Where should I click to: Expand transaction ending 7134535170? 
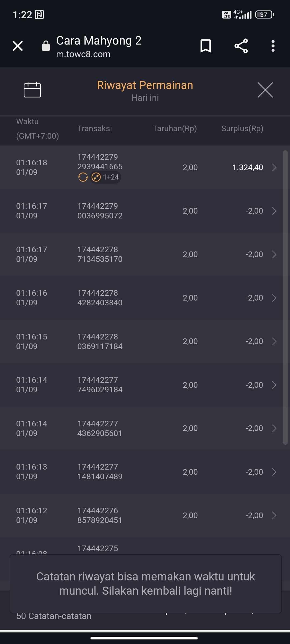(x=274, y=254)
